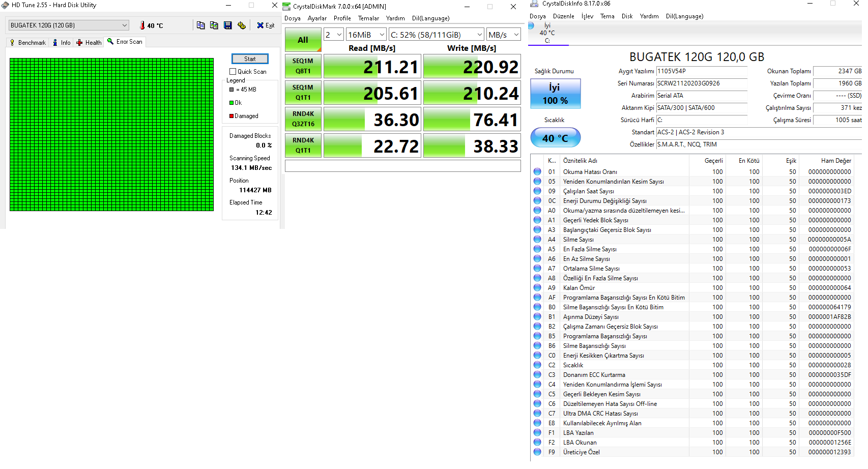Click the status circle for Donanım ECC Kurtarma
Screen dimensions: 868x469
click(537, 374)
